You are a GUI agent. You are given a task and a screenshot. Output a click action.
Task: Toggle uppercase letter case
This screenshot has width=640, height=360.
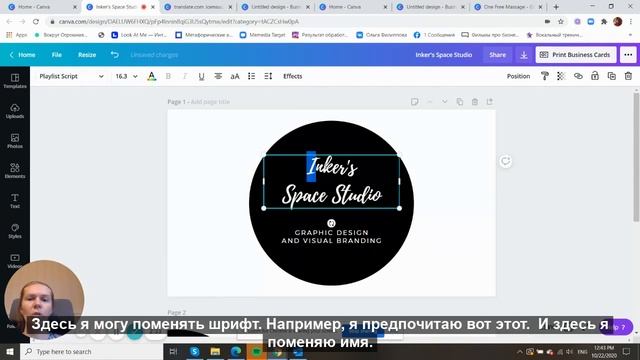pyautogui.click(x=235, y=76)
